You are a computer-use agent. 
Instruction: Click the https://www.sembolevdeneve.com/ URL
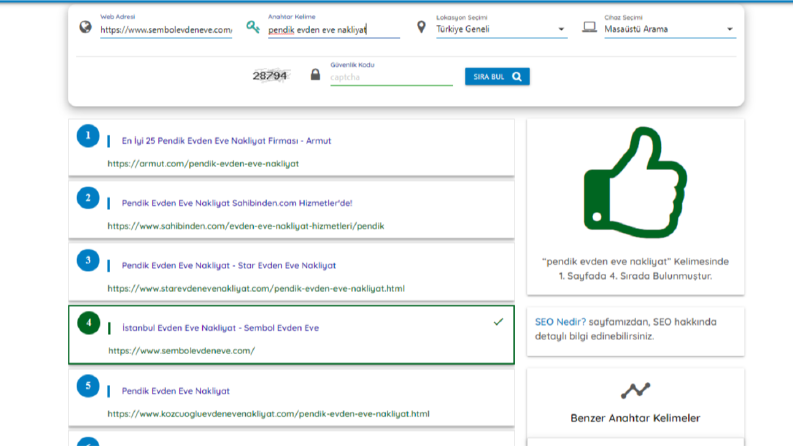point(182,351)
